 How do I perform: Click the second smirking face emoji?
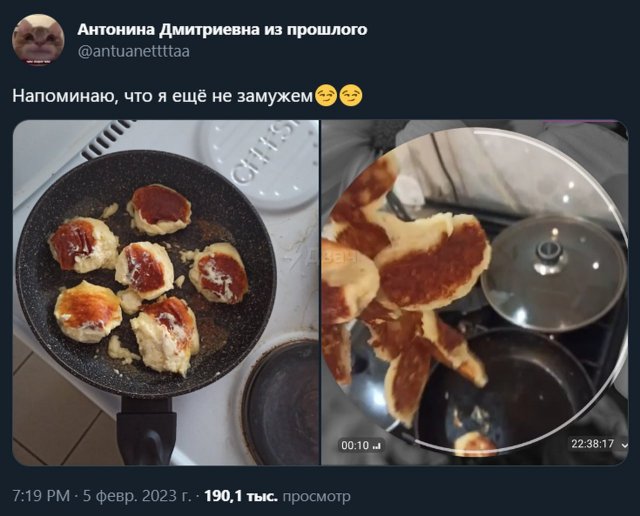click(x=351, y=96)
